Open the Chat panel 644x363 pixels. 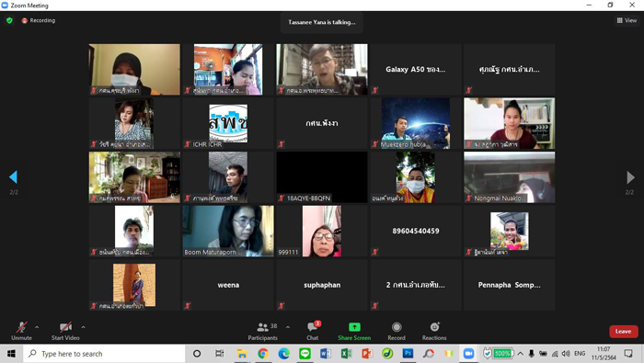pyautogui.click(x=313, y=332)
